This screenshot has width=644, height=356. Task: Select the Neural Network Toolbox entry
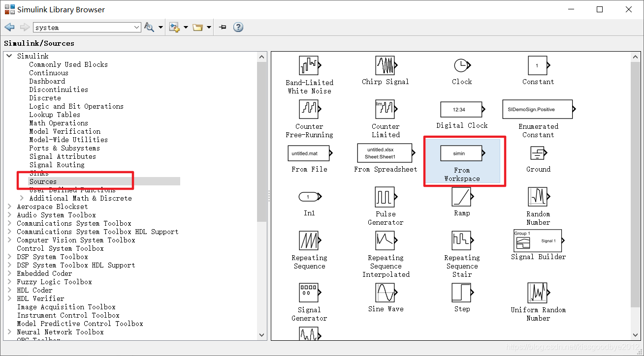[x=61, y=332]
